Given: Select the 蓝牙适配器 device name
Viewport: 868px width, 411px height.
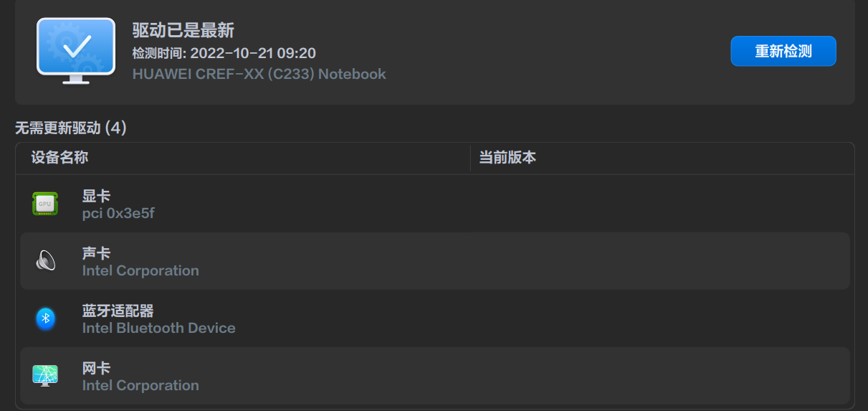Looking at the screenshot, I should click(118, 311).
